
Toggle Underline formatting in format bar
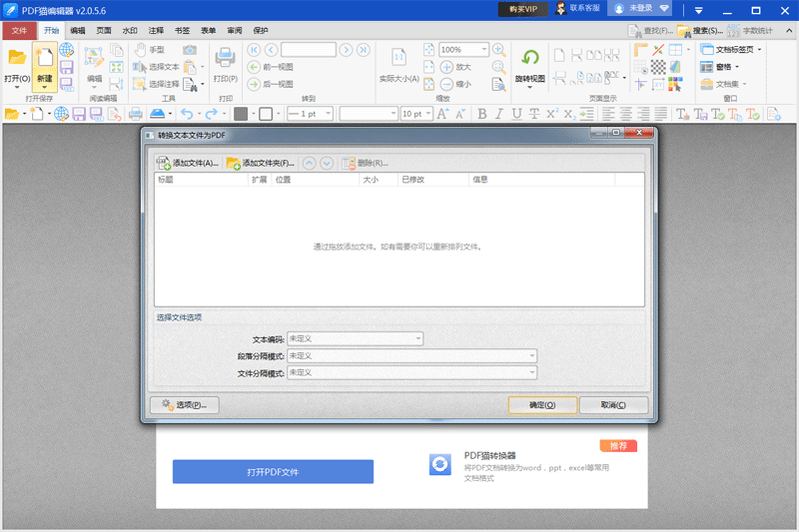coord(517,114)
